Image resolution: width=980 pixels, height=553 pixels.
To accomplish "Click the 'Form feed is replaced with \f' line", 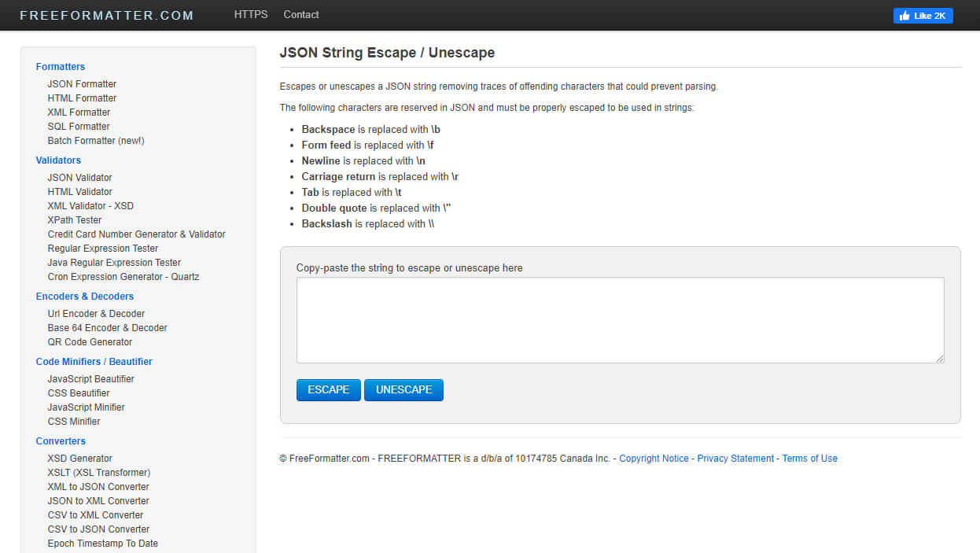I will pyautogui.click(x=367, y=146).
